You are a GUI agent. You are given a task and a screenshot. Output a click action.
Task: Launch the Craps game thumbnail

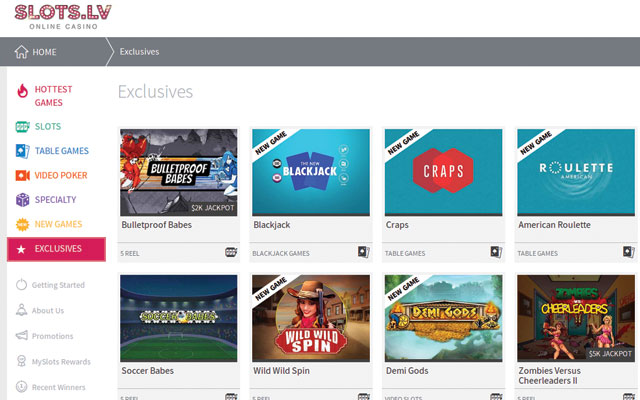click(x=443, y=172)
